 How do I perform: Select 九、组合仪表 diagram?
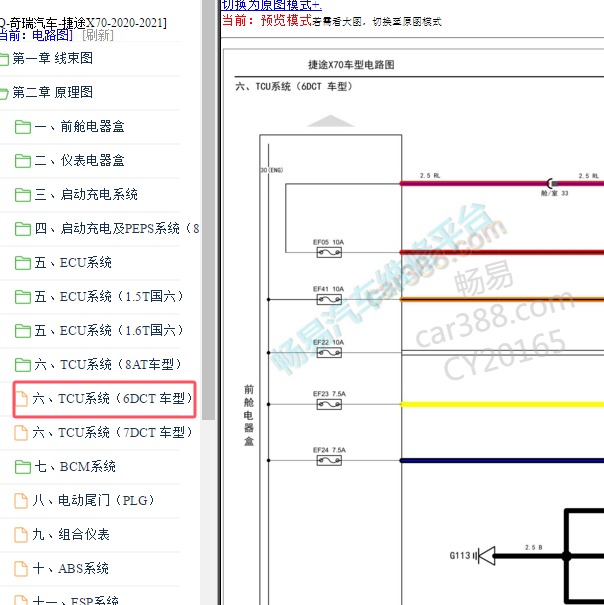point(71,534)
